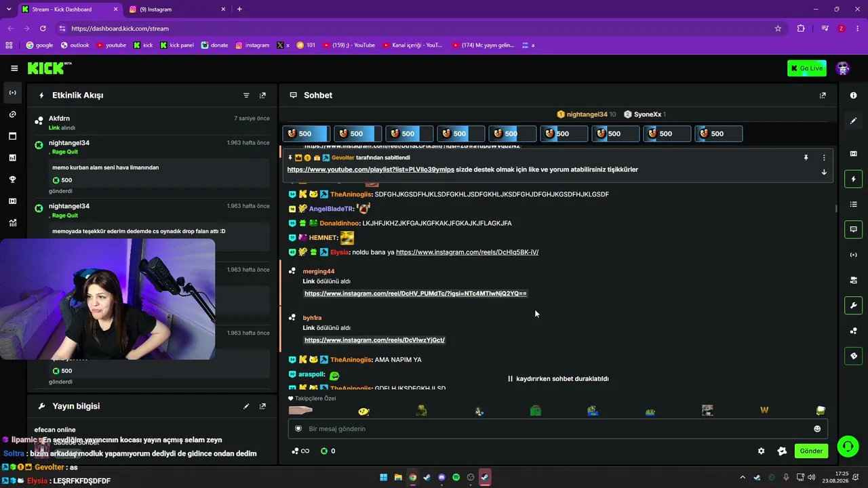Open the browser extensions puzzle icon

(801, 28)
